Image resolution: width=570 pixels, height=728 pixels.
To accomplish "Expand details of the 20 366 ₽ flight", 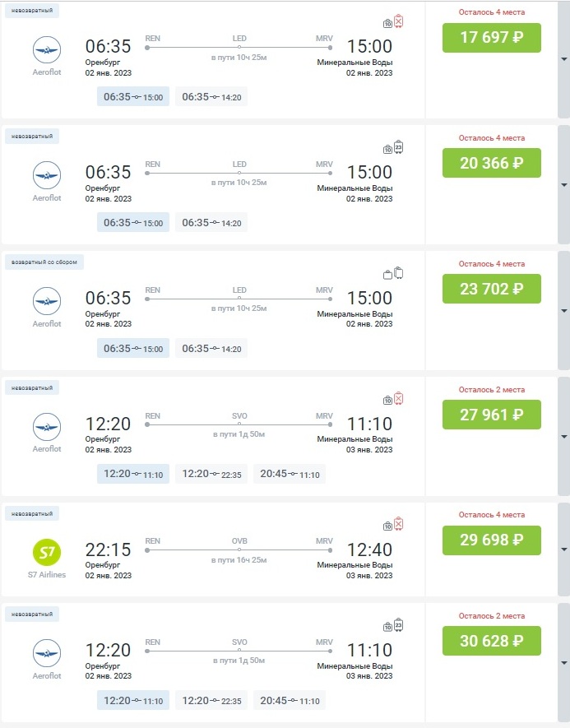I will click(563, 185).
